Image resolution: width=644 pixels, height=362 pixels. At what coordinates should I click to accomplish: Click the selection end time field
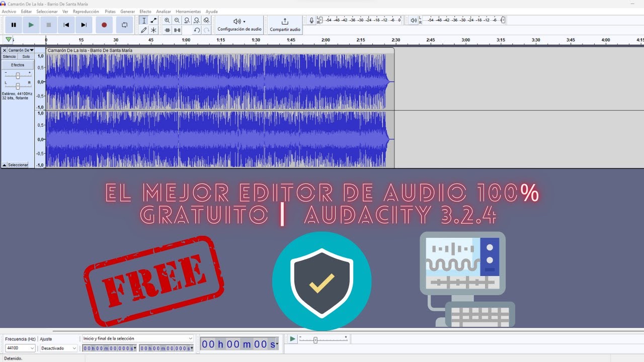[x=166, y=348]
